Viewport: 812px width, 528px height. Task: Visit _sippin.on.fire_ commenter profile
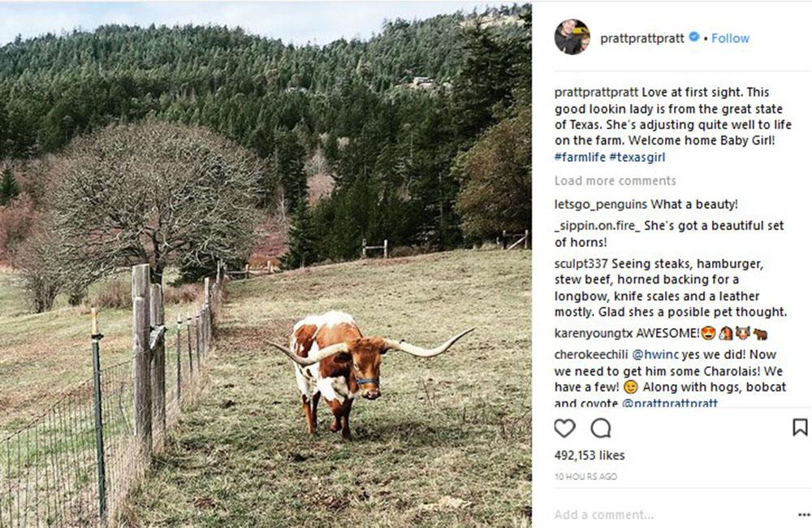point(597,226)
